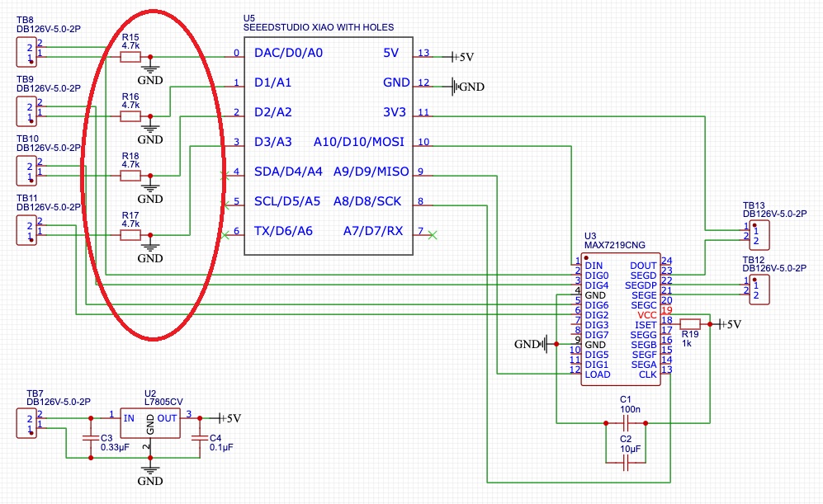Select resistor R19 labeled 1k
Screen dimensions: 823x504
[x=692, y=324]
